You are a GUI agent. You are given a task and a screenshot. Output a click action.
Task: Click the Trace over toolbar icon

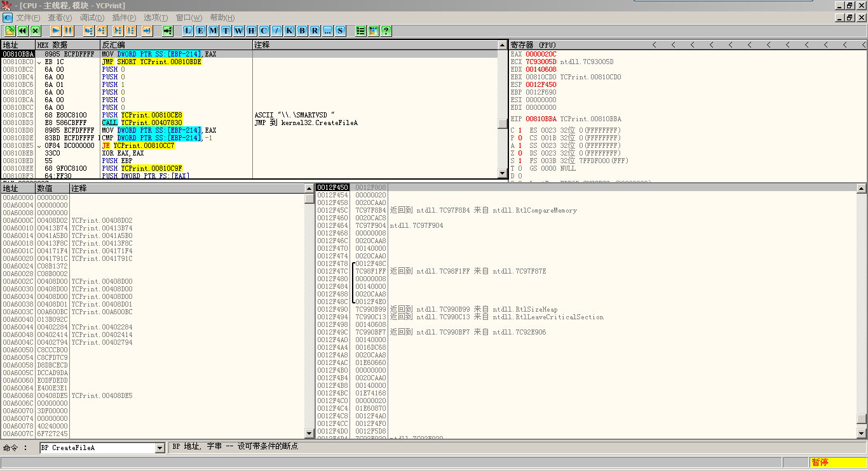point(130,30)
